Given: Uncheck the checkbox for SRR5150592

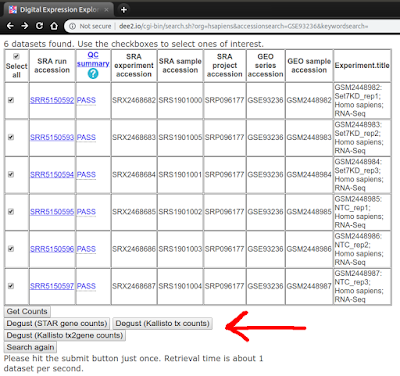Looking at the screenshot, I should (11, 100).
